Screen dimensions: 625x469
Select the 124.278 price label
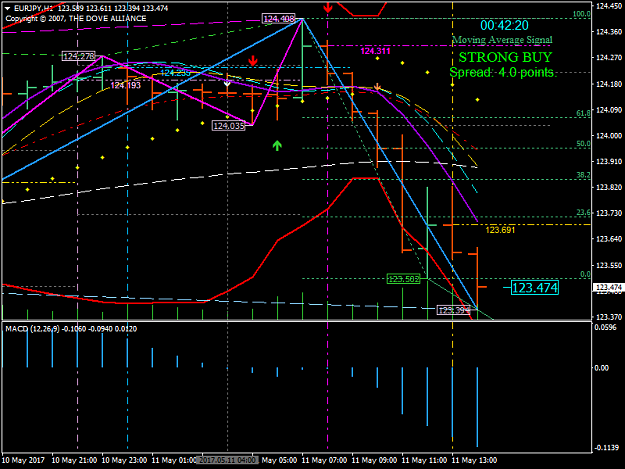coord(79,56)
